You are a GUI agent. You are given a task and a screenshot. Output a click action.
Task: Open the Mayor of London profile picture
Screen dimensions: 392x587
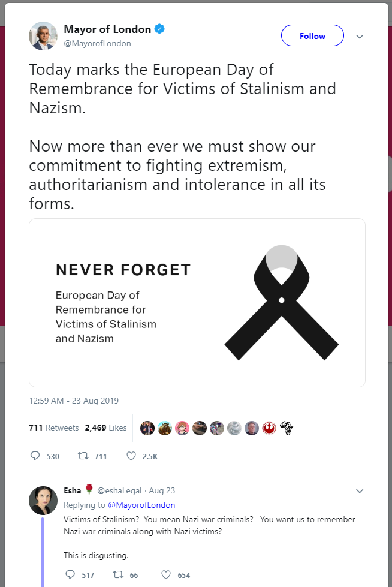43,36
